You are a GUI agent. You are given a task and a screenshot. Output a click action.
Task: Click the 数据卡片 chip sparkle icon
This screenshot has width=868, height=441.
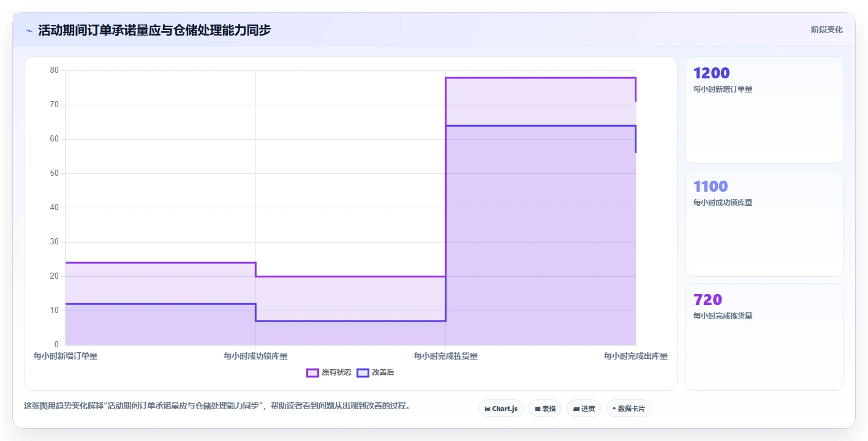[614, 409]
